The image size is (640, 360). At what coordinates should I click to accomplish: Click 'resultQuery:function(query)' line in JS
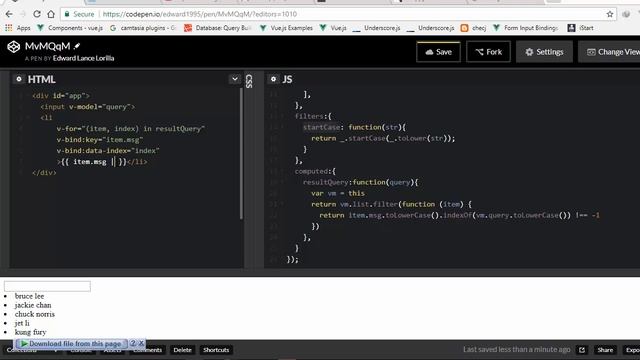(x=360, y=182)
